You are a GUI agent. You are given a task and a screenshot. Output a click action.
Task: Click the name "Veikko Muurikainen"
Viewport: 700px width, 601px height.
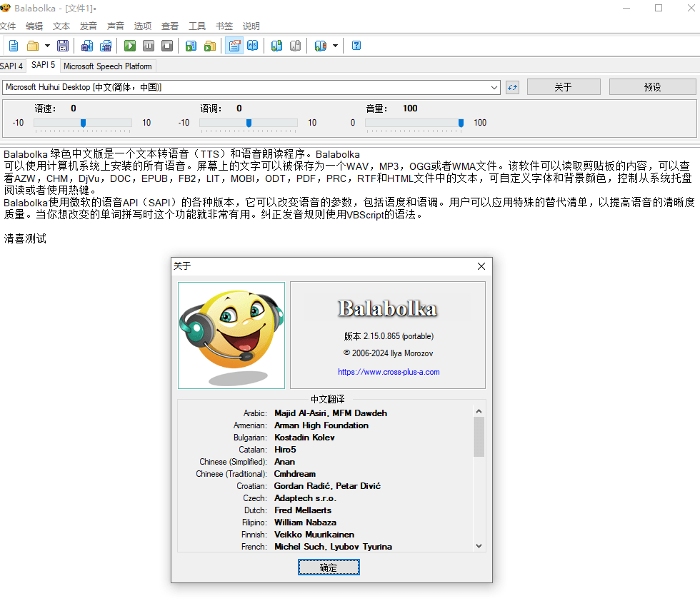click(314, 535)
